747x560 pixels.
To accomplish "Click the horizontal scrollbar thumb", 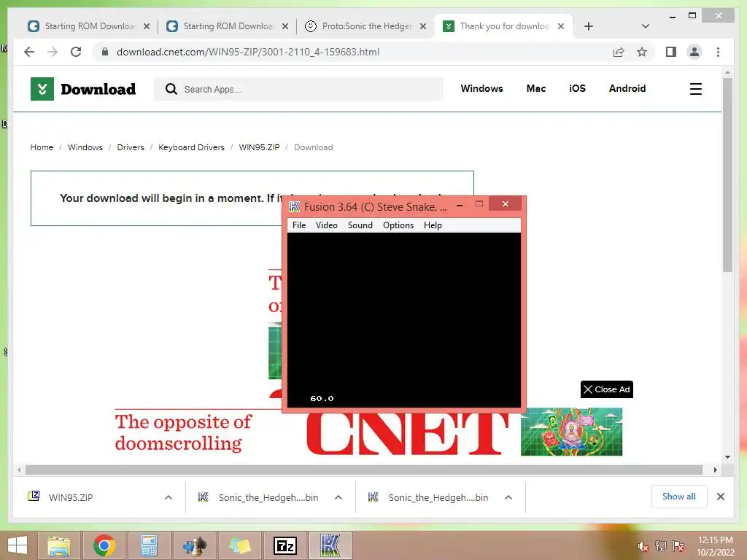I will (x=364, y=470).
